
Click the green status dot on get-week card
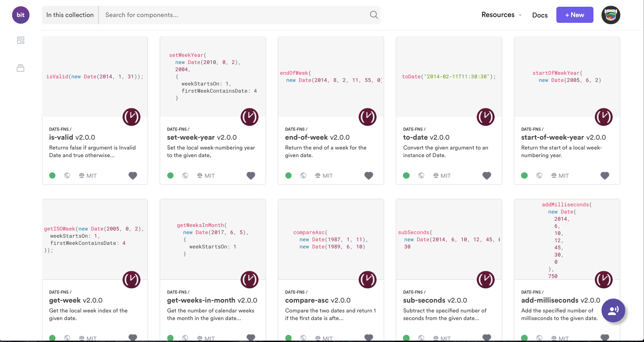pyautogui.click(x=52, y=338)
